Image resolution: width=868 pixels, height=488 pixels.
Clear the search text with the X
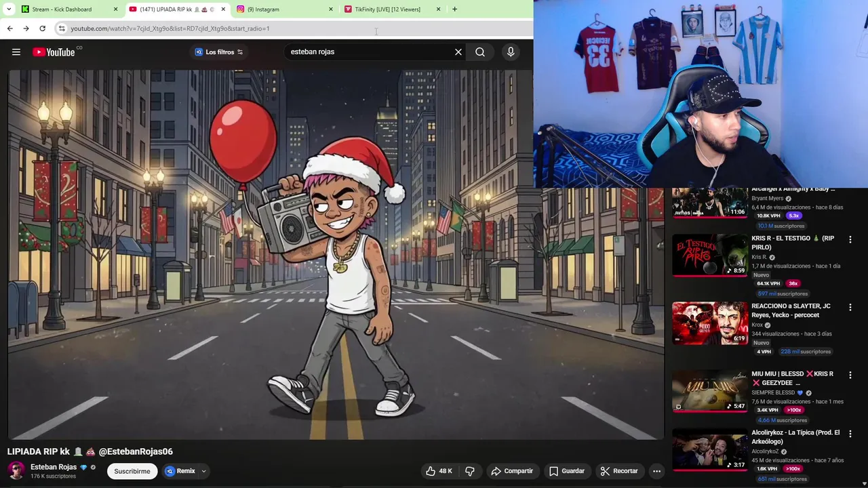(x=458, y=52)
